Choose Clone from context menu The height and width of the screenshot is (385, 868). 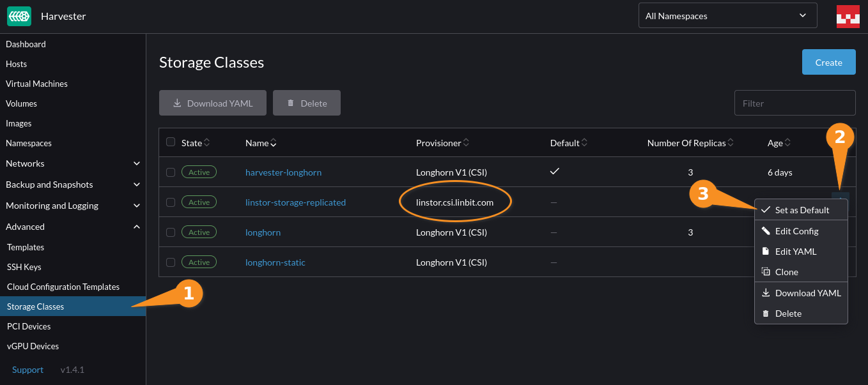pos(801,272)
